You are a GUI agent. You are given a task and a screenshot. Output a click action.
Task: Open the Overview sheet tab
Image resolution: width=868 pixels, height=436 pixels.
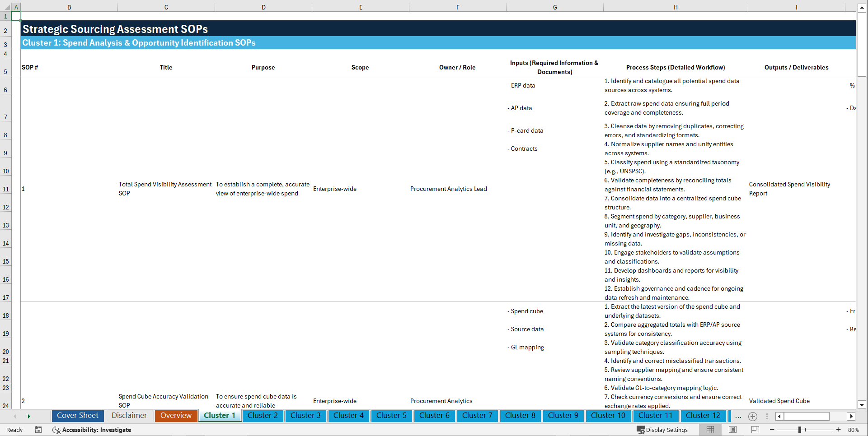click(x=176, y=416)
